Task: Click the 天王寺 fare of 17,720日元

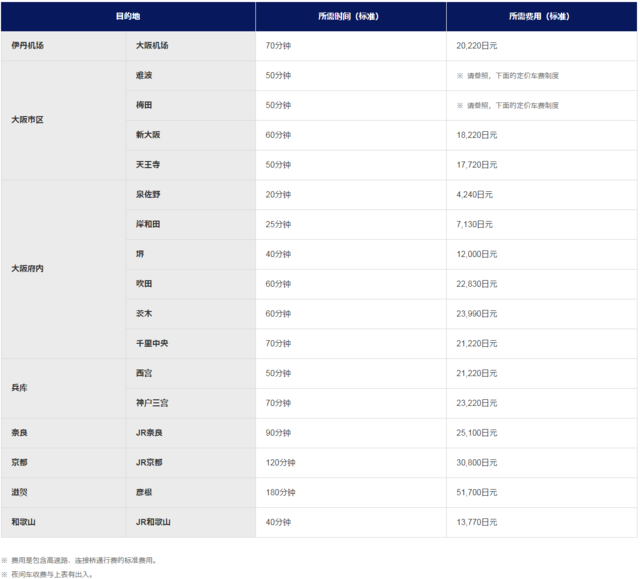Action: pyautogui.click(x=476, y=165)
